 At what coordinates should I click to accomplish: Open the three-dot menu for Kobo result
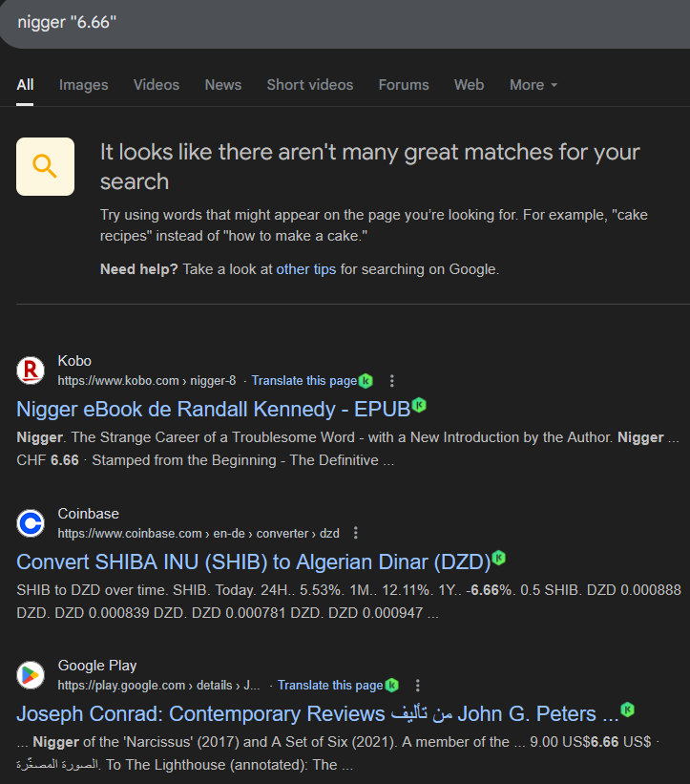391,381
